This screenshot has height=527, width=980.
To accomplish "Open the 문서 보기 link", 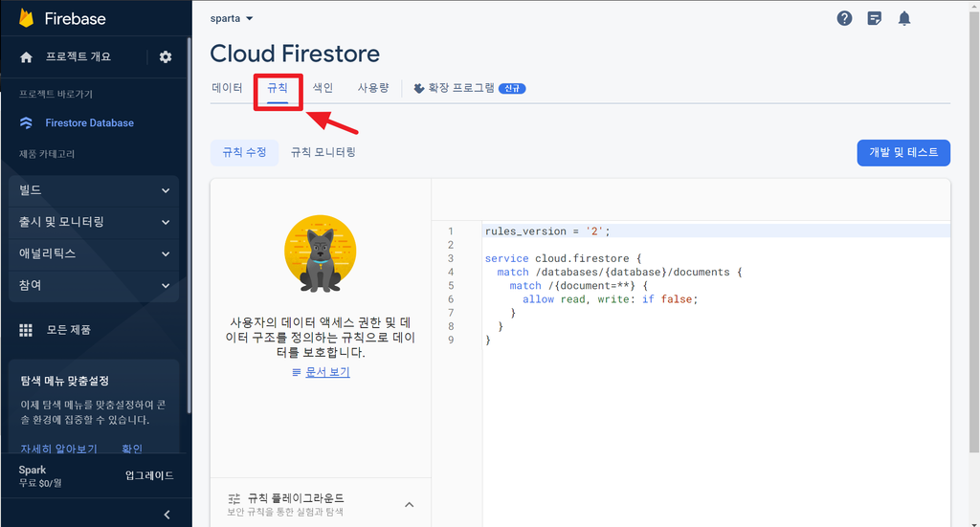I will pyautogui.click(x=327, y=372).
